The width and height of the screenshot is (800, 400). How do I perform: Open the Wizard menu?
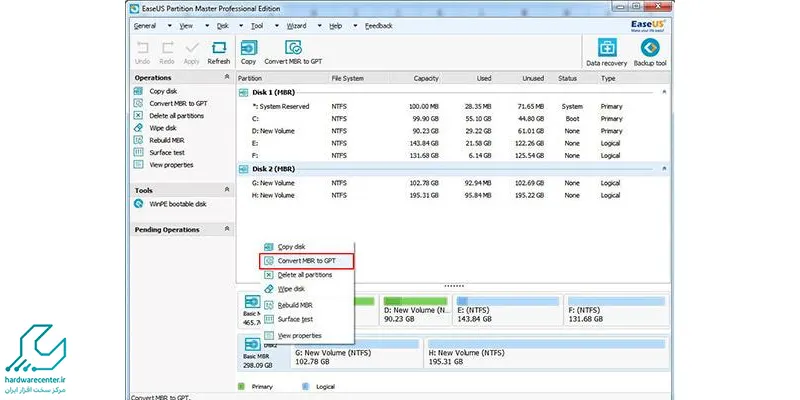(x=296, y=26)
